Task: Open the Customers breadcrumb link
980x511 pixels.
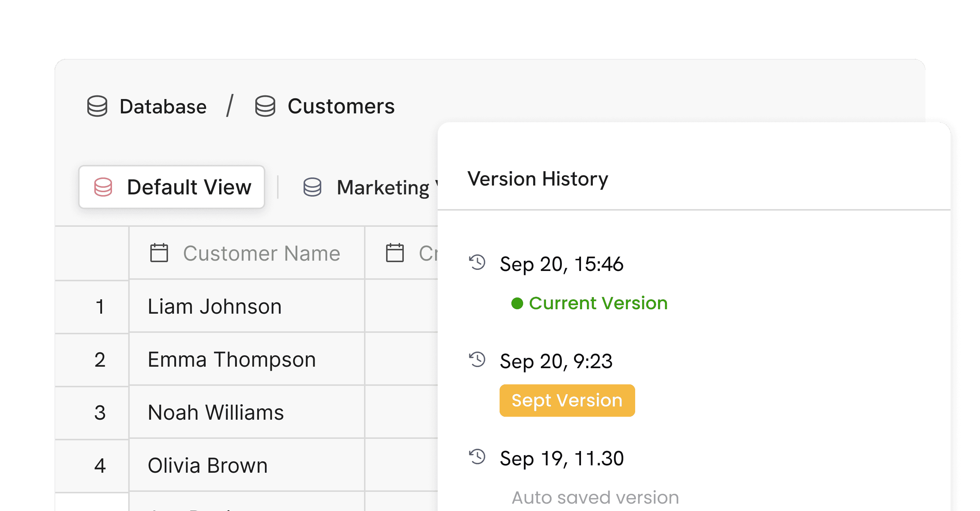Action: [x=341, y=106]
